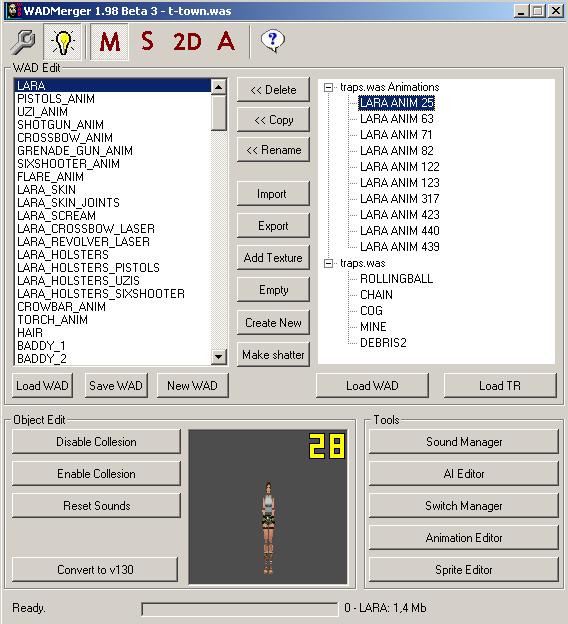Select LARA in the object list
Image resolution: width=568 pixels, height=624 pixels.
point(113,86)
